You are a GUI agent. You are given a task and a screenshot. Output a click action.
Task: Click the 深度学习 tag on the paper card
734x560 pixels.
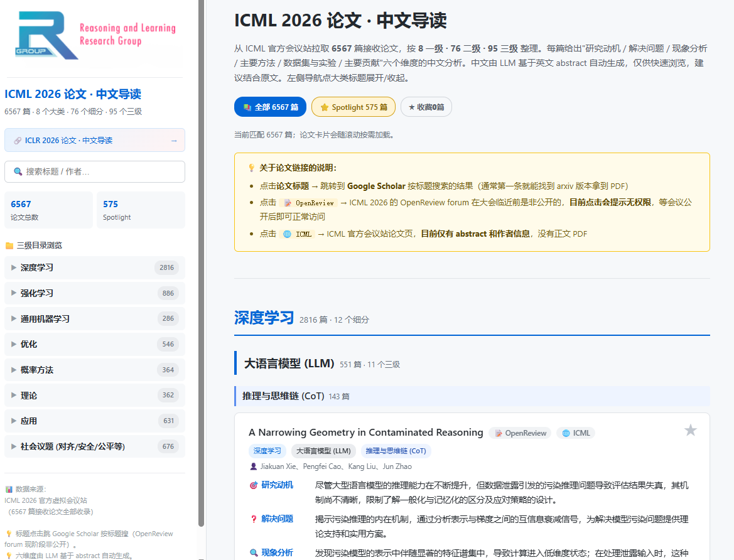267,451
